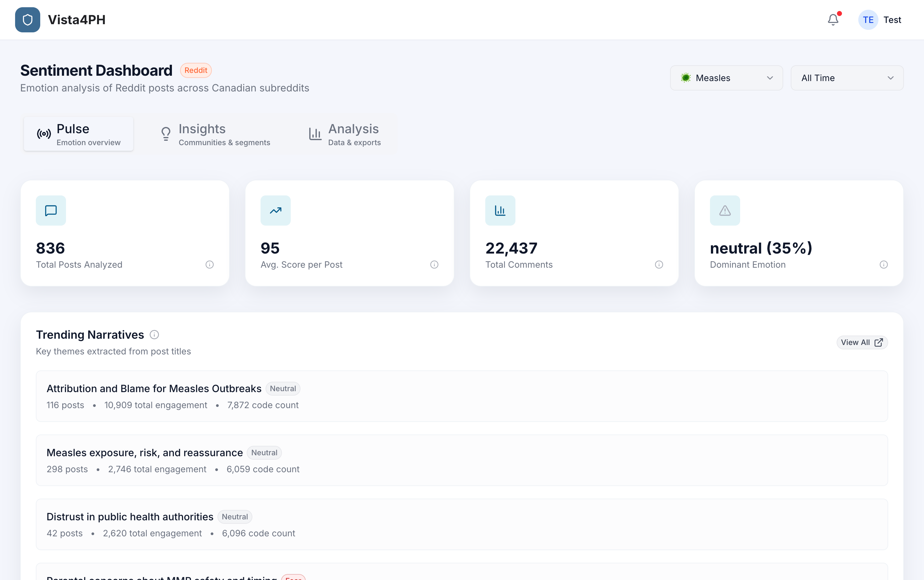Show info for Avg. Score per Post
The width and height of the screenshot is (924, 580).
point(434,265)
